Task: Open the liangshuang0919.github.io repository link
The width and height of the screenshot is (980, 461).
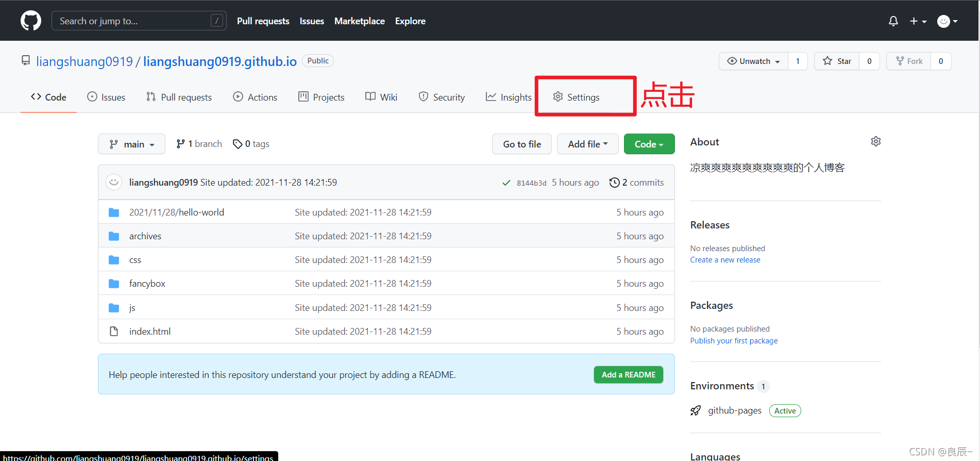Action: (220, 61)
